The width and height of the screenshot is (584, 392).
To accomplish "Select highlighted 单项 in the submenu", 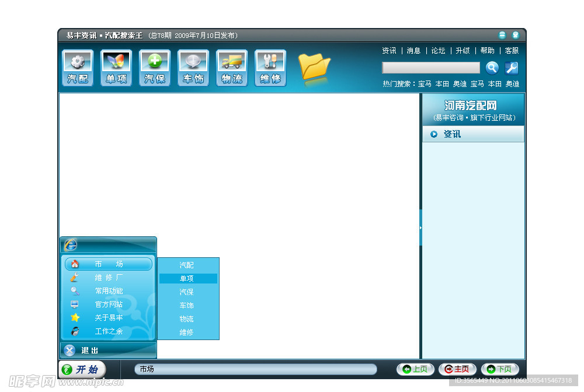I will pyautogui.click(x=188, y=279).
